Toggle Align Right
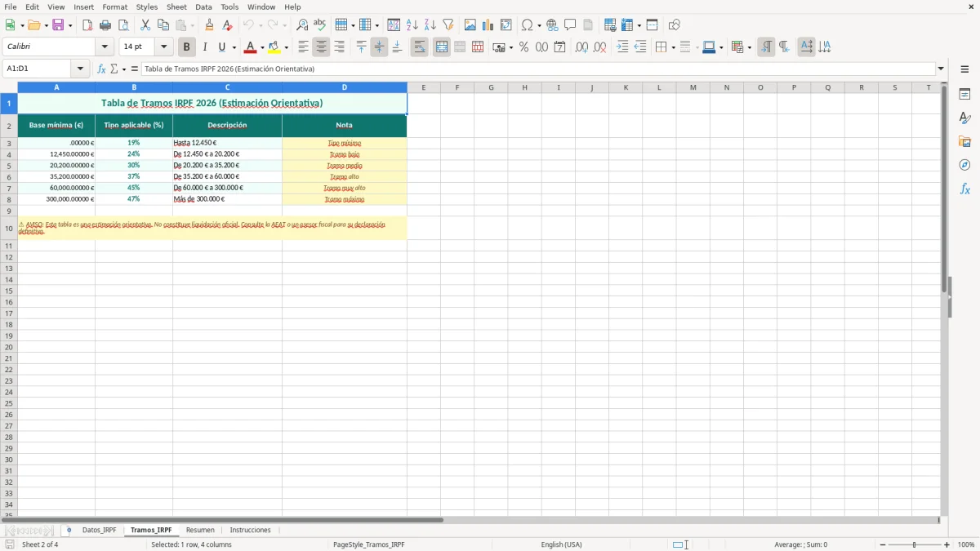Image resolution: width=980 pixels, height=551 pixels. click(340, 47)
